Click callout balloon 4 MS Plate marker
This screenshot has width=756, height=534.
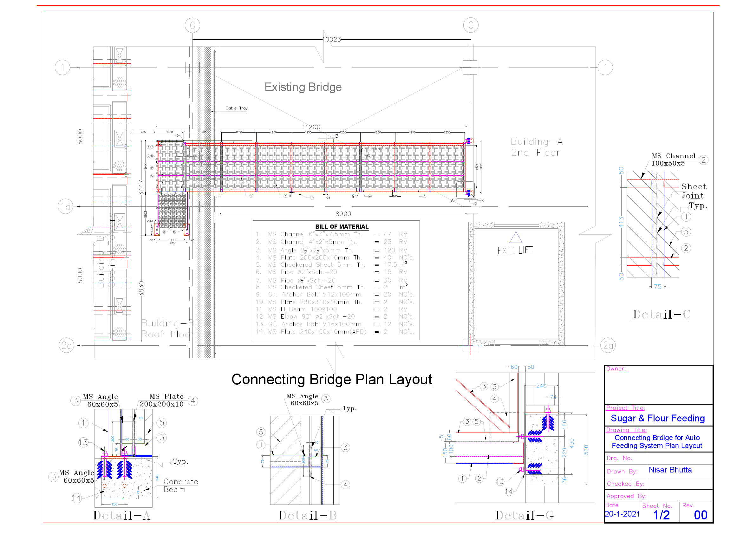(193, 401)
